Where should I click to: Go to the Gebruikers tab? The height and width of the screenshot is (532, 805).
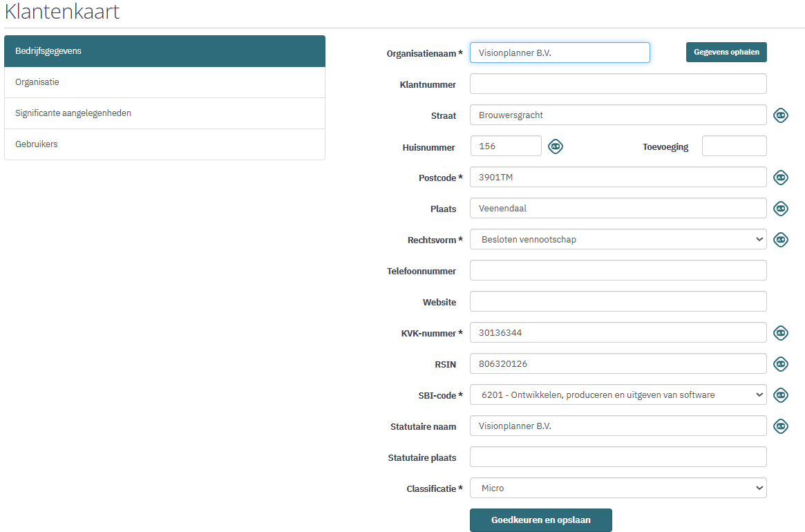pyautogui.click(x=164, y=144)
